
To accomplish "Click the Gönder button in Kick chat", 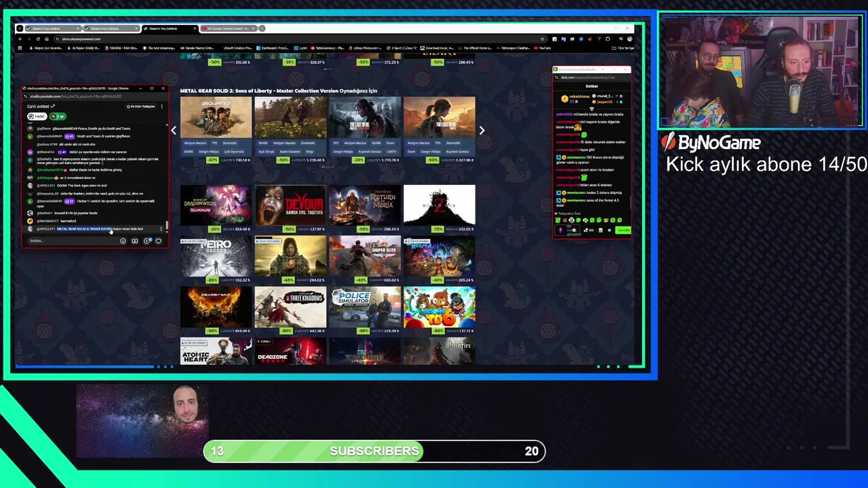I will click(624, 230).
